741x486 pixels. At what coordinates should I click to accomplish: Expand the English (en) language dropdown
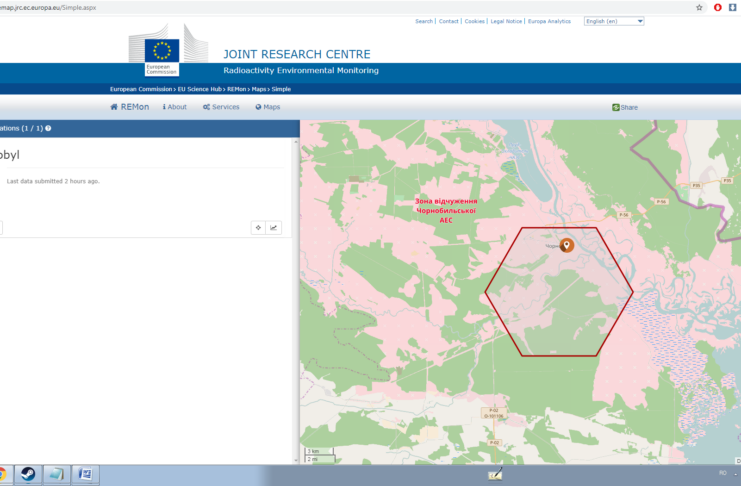614,21
